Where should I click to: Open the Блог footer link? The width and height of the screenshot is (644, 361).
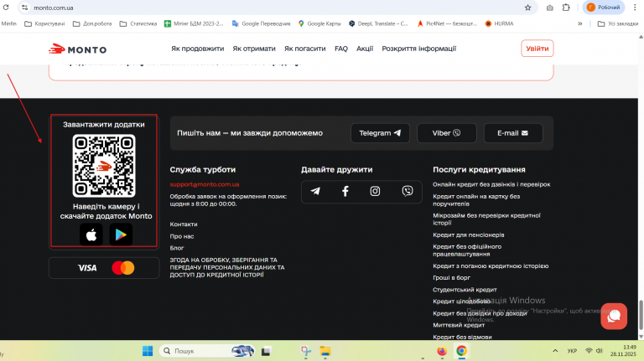click(x=177, y=248)
